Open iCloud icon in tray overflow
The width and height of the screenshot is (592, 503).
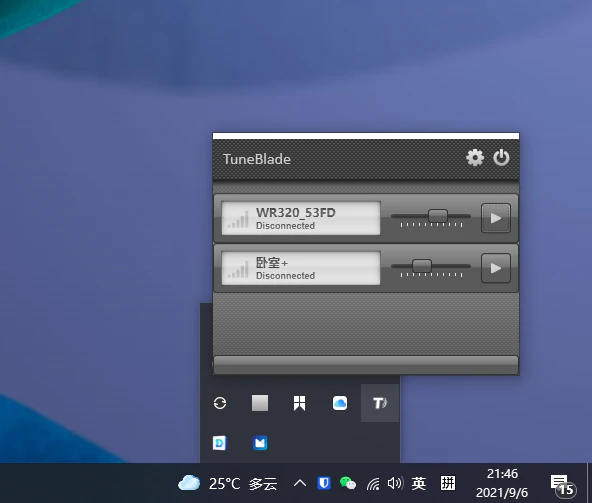click(340, 403)
